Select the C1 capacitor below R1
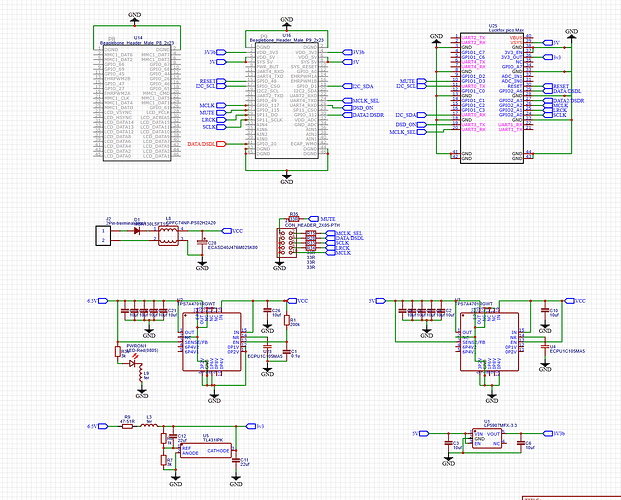621x500 pixels. coord(286,351)
